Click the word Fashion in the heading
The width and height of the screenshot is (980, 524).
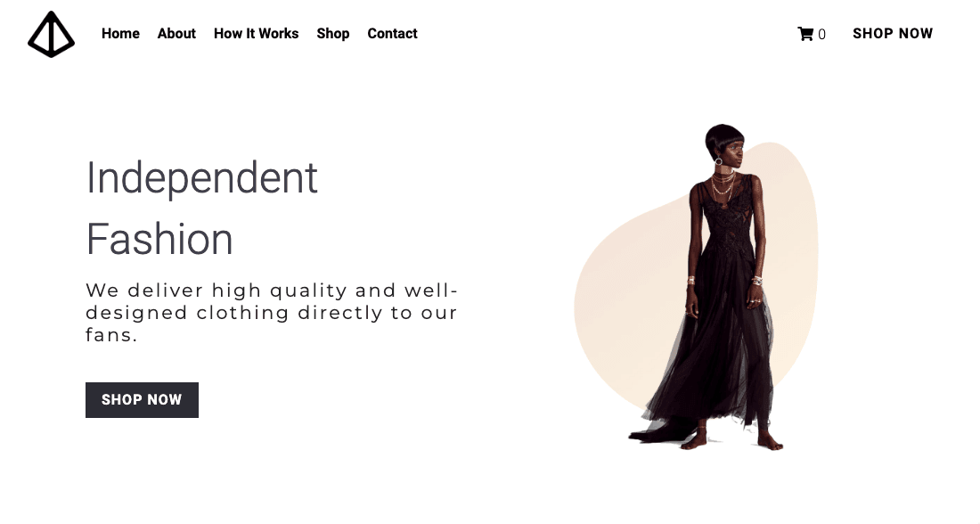[159, 240]
